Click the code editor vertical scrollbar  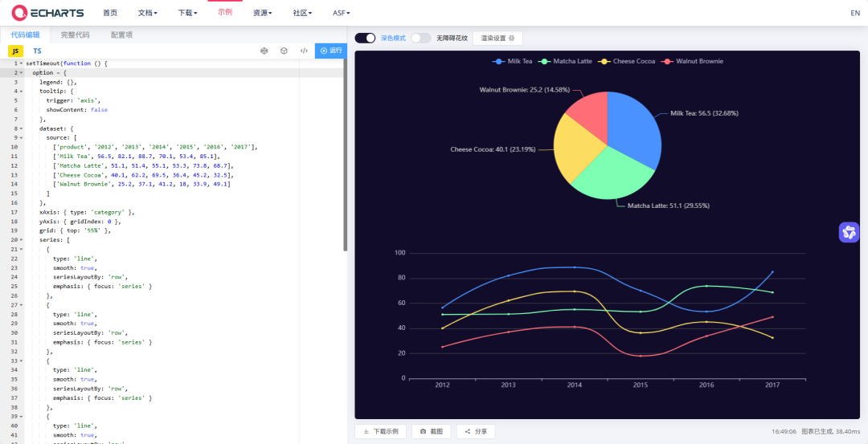346,161
